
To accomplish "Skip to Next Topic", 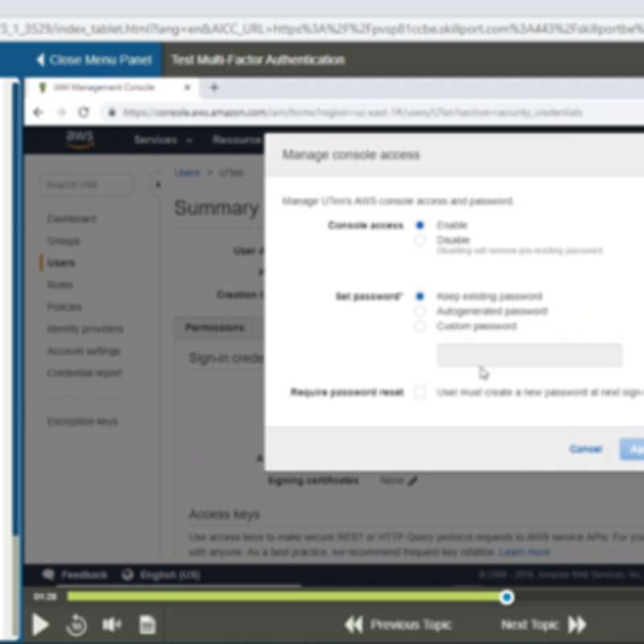I will (544, 625).
